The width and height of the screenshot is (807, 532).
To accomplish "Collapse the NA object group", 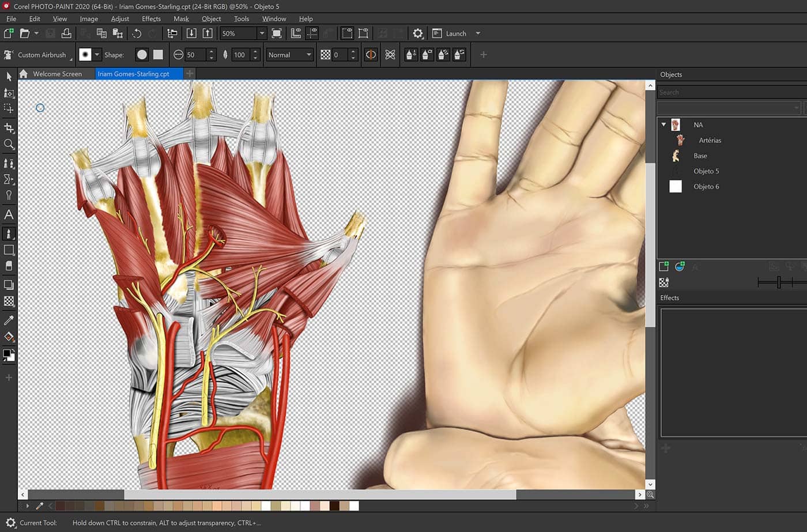I will pyautogui.click(x=663, y=124).
